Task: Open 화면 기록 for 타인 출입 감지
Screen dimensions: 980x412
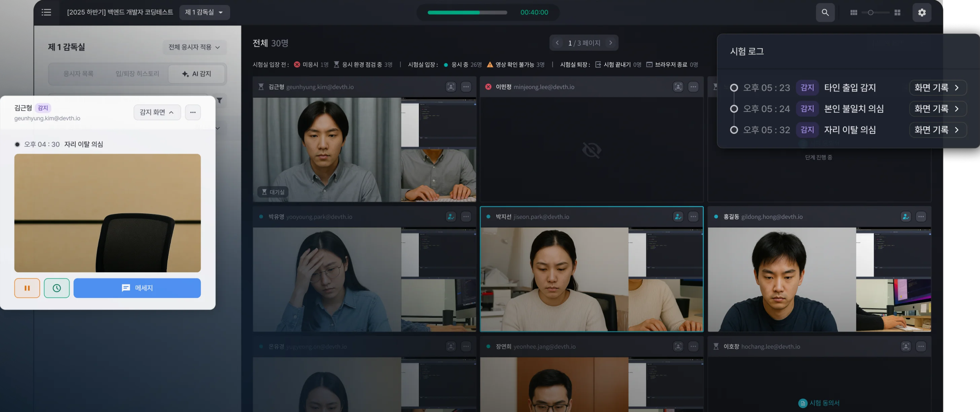Action: 938,88
